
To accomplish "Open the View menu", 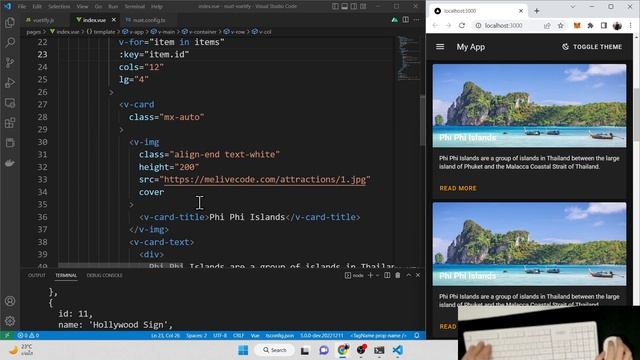I will tap(82, 7).
